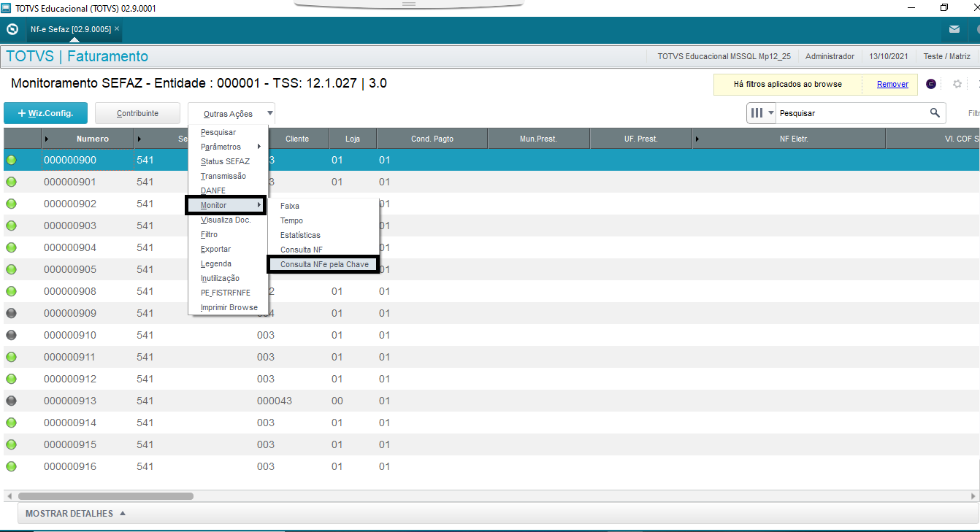Screen dimensions: 980x532
Task: Select Tempo in Monitor submenu
Action: [x=292, y=220]
